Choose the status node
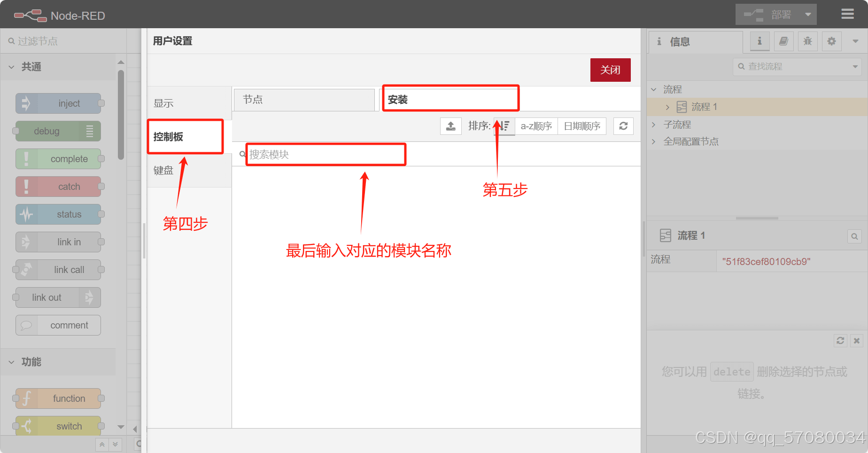Viewport: 868px width, 453px height. (58, 214)
